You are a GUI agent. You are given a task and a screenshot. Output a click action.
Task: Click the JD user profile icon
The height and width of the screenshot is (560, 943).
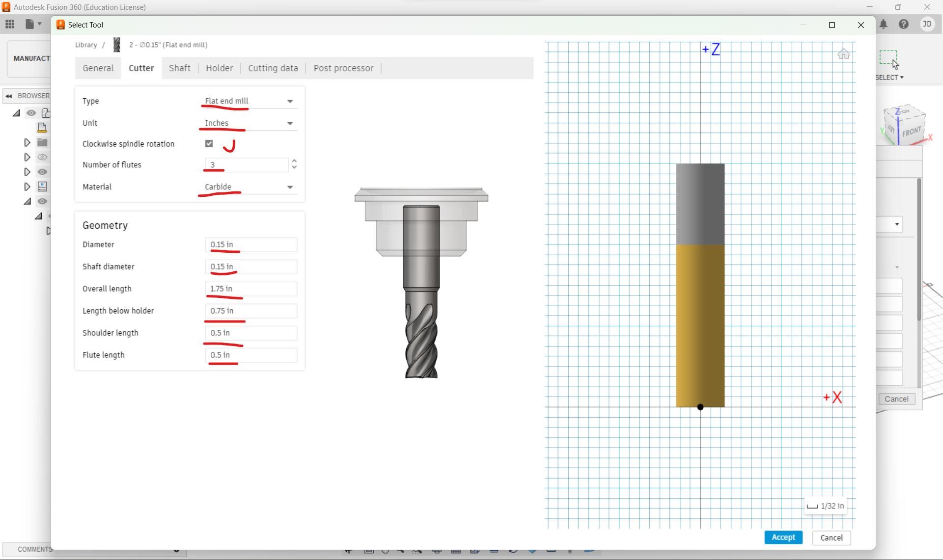coord(927,25)
